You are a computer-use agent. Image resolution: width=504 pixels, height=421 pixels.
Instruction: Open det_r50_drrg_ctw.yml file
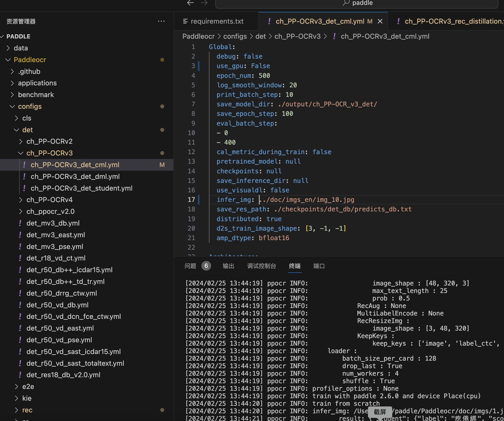pyautogui.click(x=87, y=293)
